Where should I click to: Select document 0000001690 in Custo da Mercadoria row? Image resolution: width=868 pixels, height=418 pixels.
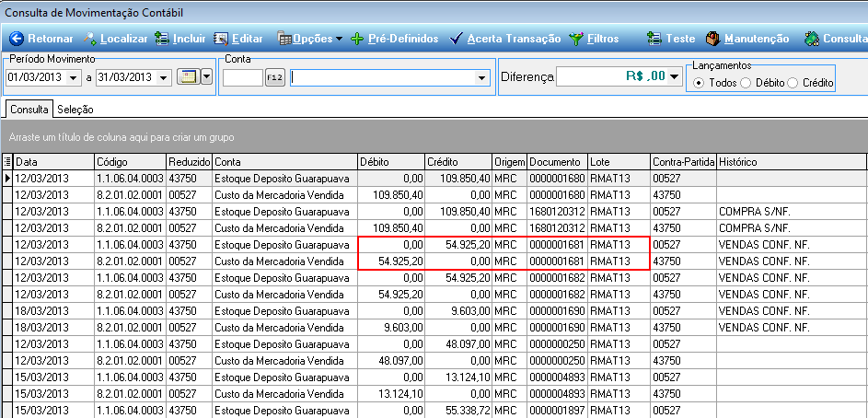[557, 327]
